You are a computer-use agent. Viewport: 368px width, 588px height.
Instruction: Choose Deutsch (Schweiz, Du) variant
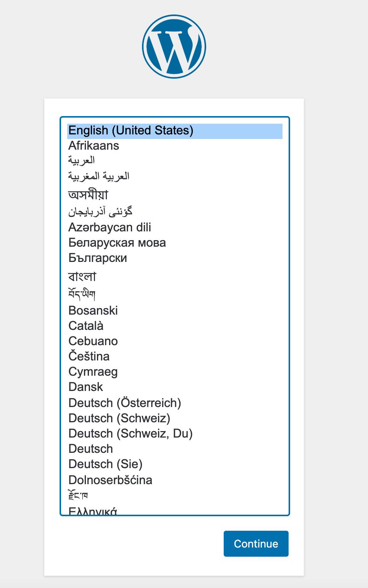click(x=130, y=433)
